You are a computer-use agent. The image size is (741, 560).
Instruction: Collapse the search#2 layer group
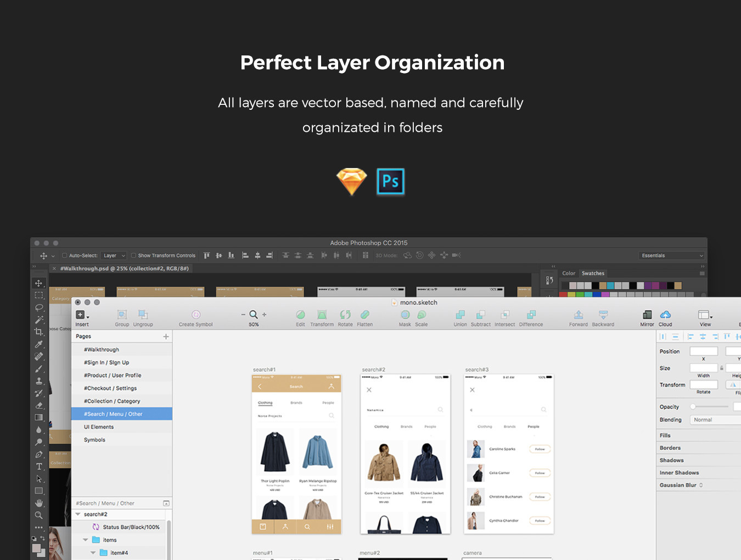click(78, 514)
